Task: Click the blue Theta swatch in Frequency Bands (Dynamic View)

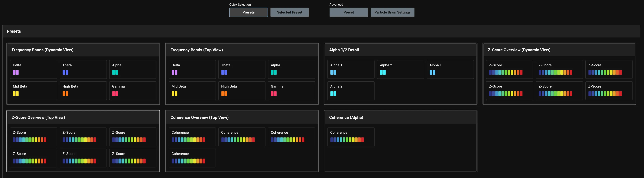Action: tap(65, 72)
